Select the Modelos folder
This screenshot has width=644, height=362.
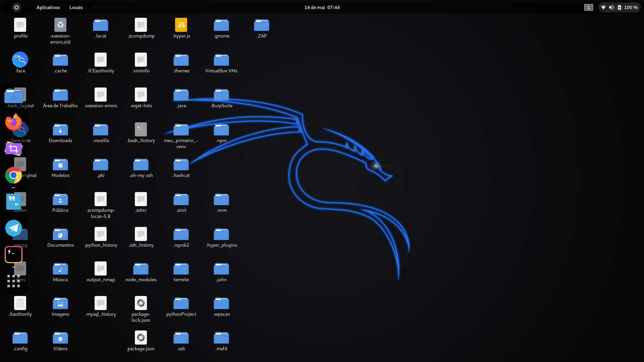60,164
